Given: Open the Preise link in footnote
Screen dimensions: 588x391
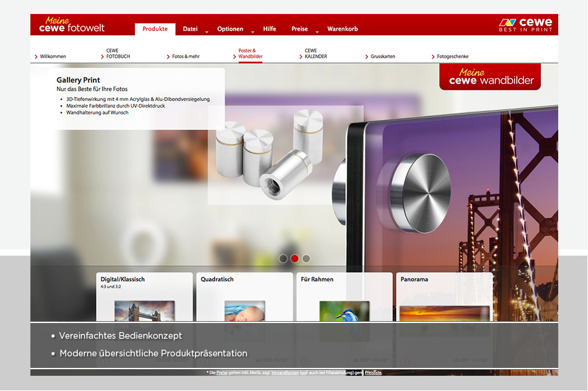Looking at the screenshot, I should click(222, 373).
